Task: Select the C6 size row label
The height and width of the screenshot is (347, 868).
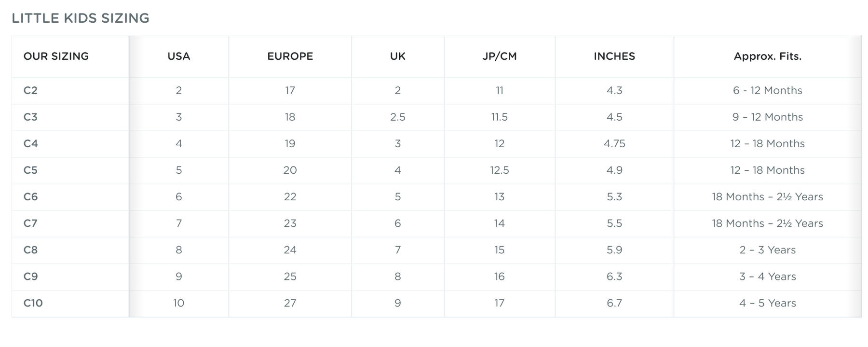Action: [x=30, y=196]
